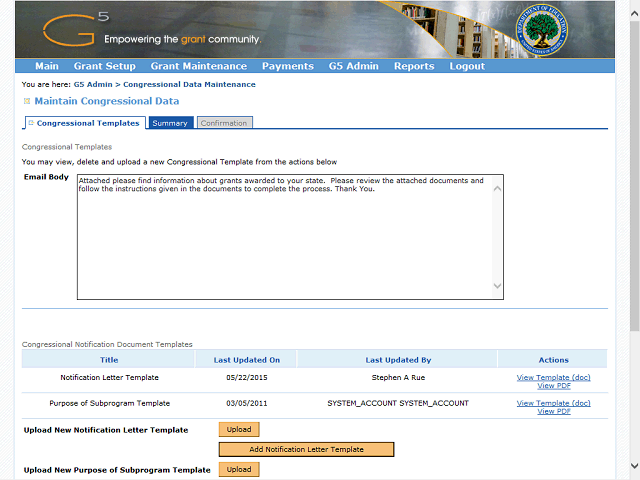The height and width of the screenshot is (480, 640).
Task: Follow the Congressional Data Maintenance breadcrumb link
Action: [x=189, y=84]
